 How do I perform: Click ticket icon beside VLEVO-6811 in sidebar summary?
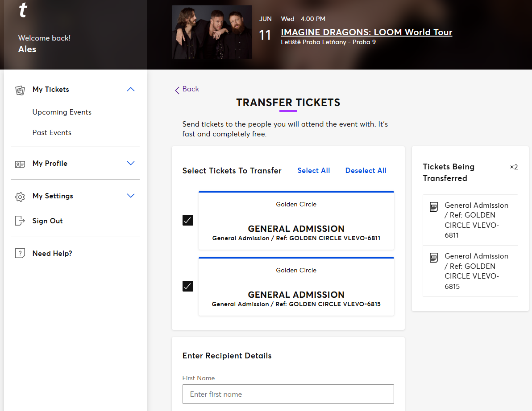pyautogui.click(x=434, y=207)
